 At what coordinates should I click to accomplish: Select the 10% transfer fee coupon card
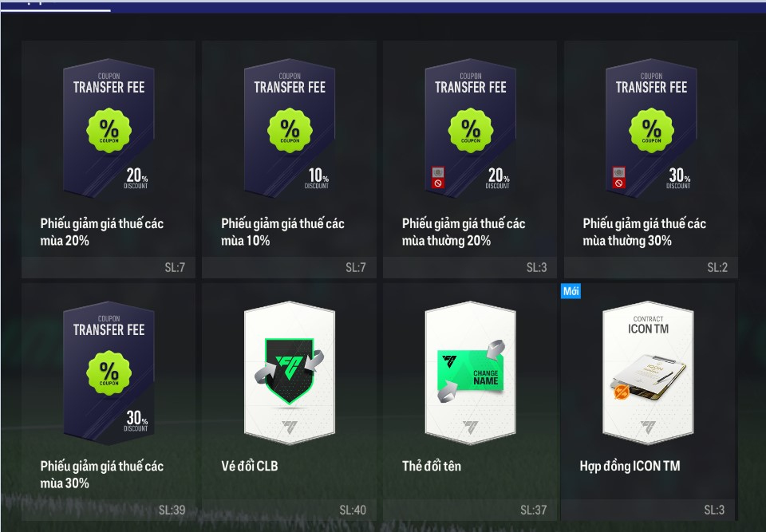pyautogui.click(x=289, y=160)
